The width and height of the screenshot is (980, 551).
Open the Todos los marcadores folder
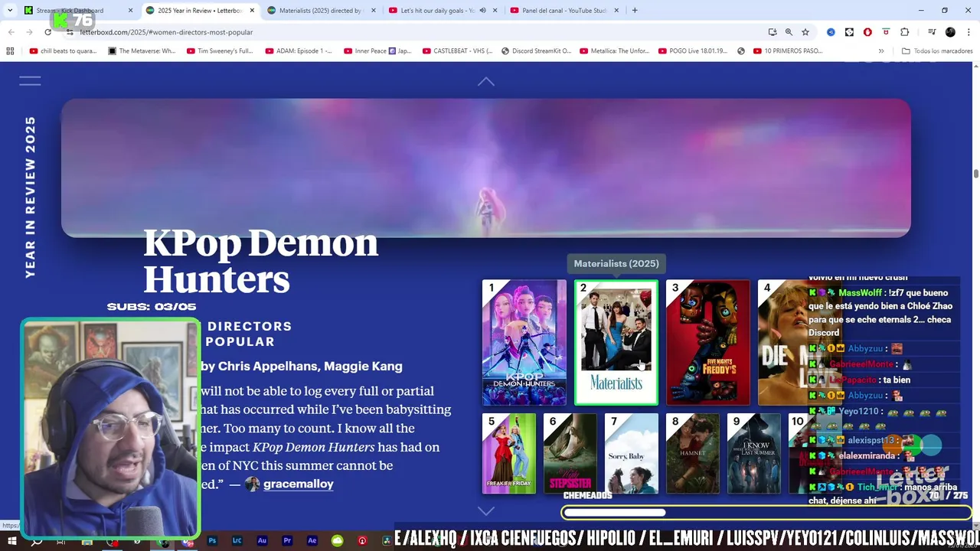937,51
